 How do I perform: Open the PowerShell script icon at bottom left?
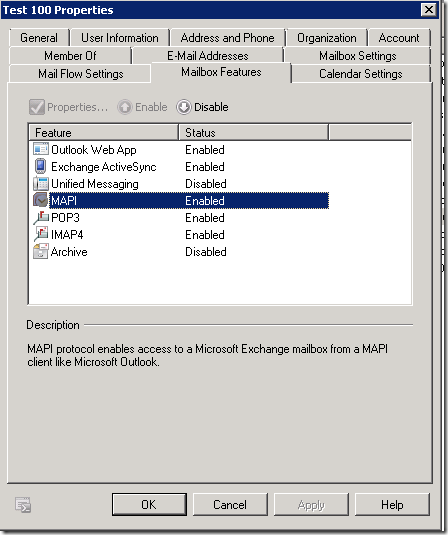(23, 505)
